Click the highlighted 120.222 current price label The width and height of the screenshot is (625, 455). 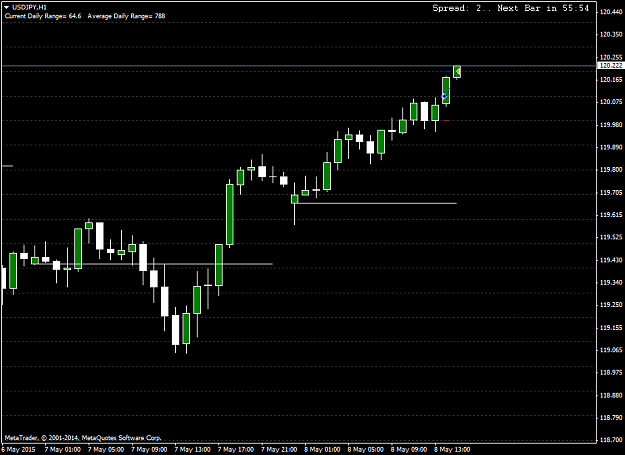(611, 66)
